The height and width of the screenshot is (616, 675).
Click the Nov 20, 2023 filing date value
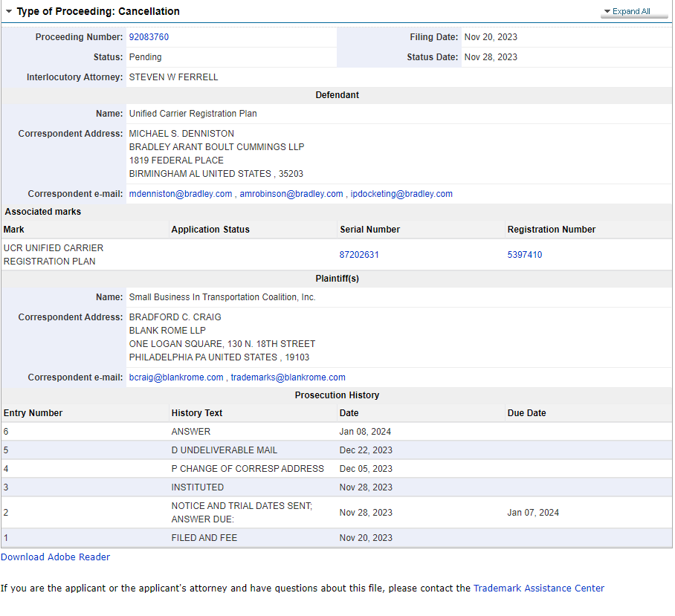click(x=491, y=37)
